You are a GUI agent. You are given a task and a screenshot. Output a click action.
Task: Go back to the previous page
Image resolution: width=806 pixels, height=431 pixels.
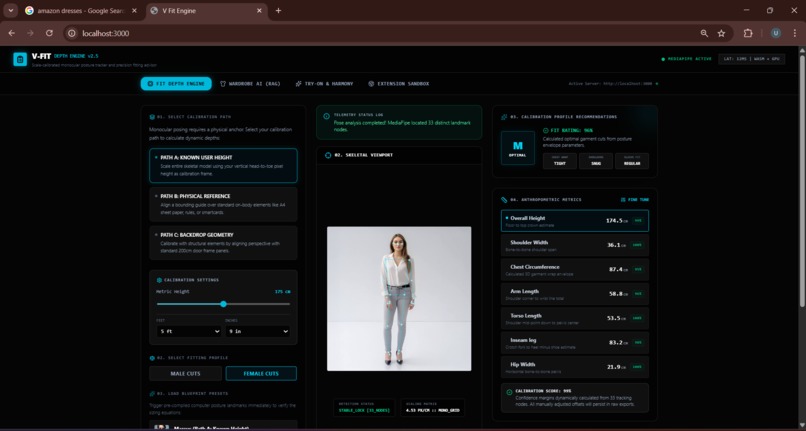(12, 33)
